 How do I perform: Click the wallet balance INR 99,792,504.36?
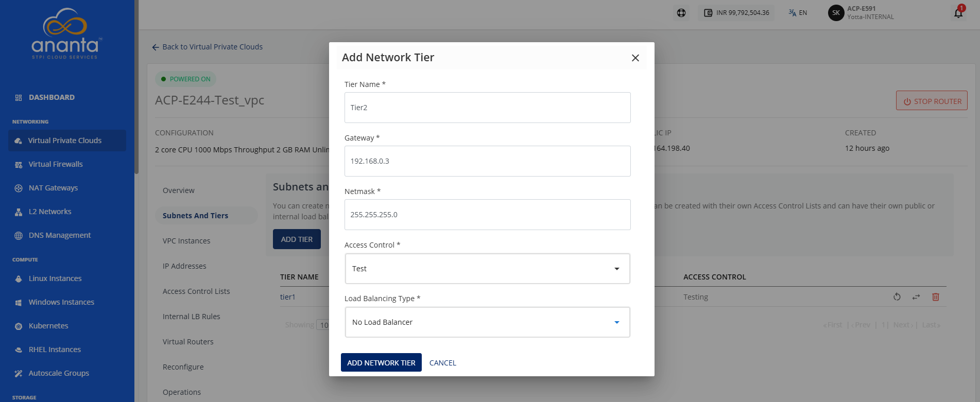point(736,13)
